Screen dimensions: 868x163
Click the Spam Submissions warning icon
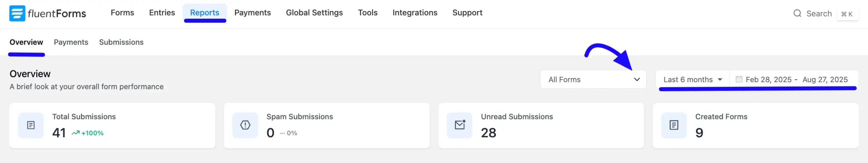tap(245, 125)
